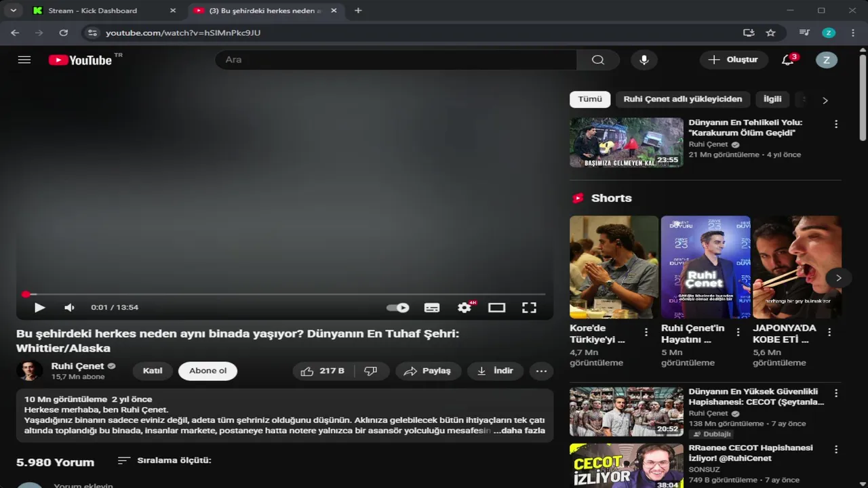This screenshot has width=868, height=488.
Task: Show more Shorts with next arrow
Action: 838,278
